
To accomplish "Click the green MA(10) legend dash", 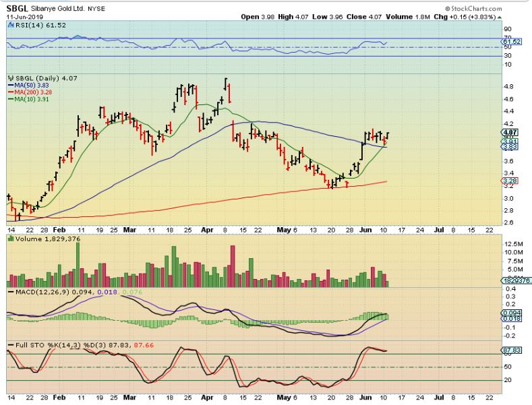I will (x=11, y=99).
